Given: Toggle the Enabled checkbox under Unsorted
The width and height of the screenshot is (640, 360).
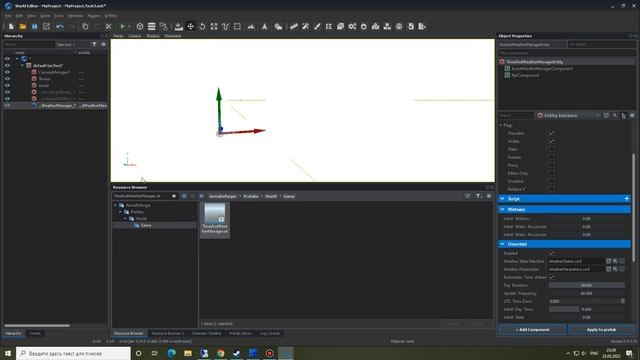Looking at the screenshot, I should pos(551,253).
